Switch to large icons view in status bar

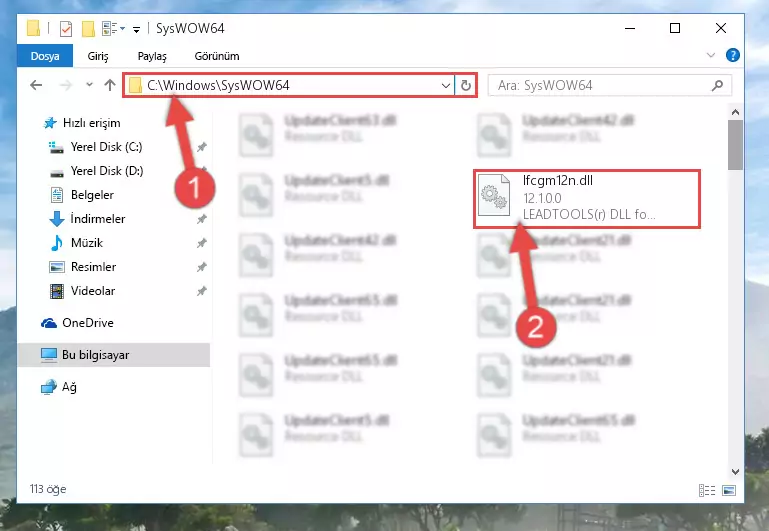pos(729,490)
